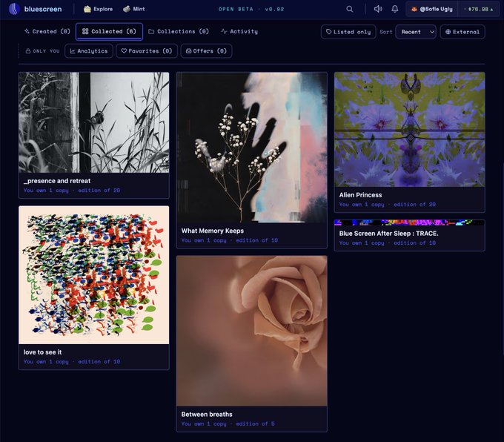Click "edition of 5" under Between breaths
Viewport: 504px width, 442px height.
255,423
